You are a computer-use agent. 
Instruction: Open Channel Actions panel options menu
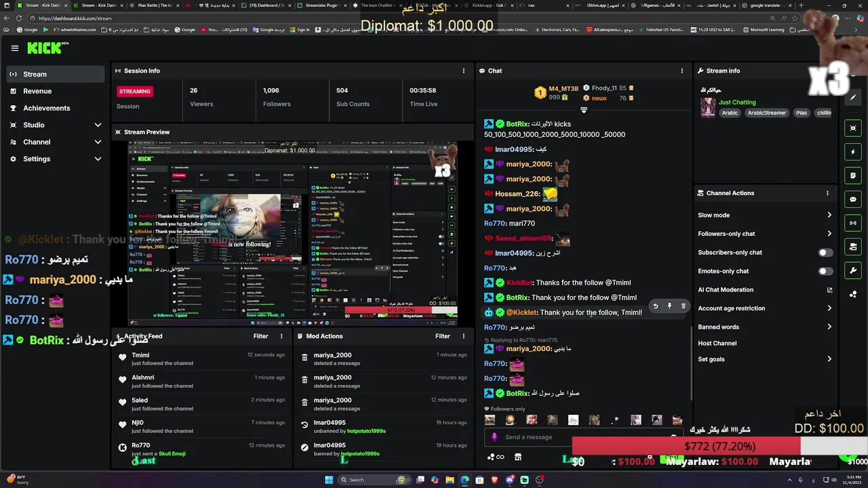click(827, 193)
